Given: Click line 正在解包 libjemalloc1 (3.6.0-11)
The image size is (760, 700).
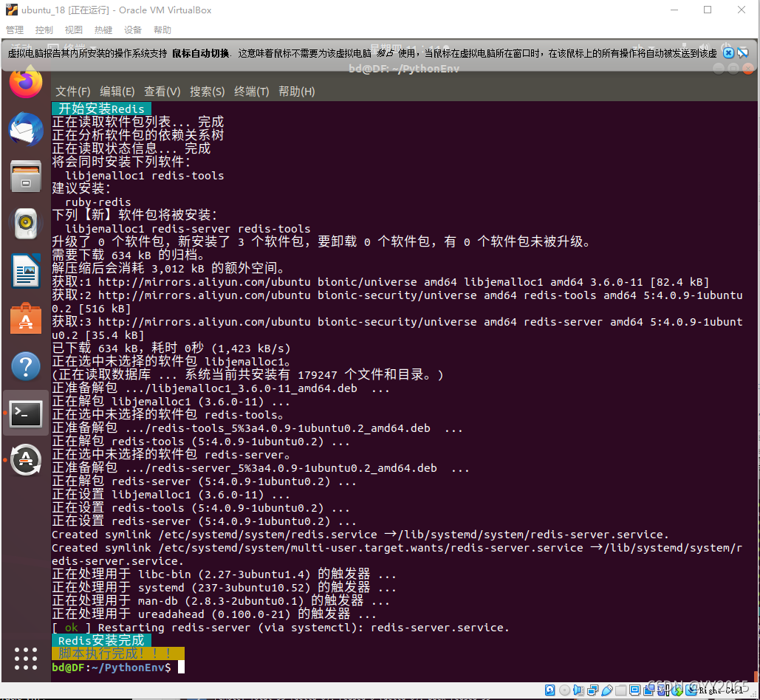Looking at the screenshot, I should point(171,401).
